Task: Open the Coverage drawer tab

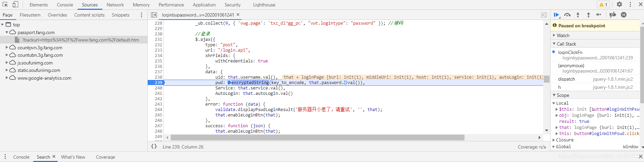Action: click(105, 157)
